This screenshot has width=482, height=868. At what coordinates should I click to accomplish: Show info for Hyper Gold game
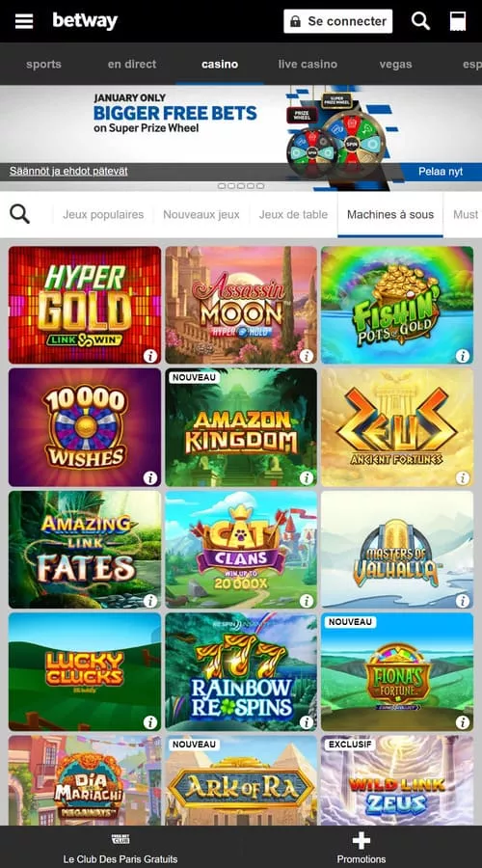click(150, 355)
